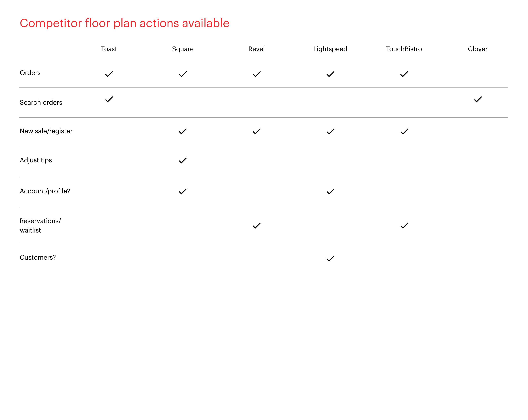This screenshot has width=528, height=420.
Task: Select the Toast column header
Action: tap(109, 49)
